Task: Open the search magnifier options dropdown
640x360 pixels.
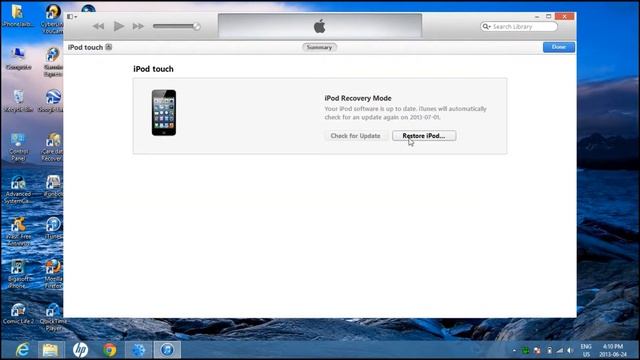Action: [486, 27]
